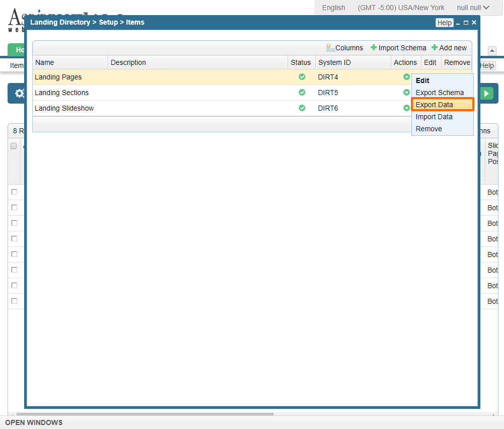504x429 pixels.
Task: Click the horizontal scrollbar at the bottom
Action: coord(145,414)
